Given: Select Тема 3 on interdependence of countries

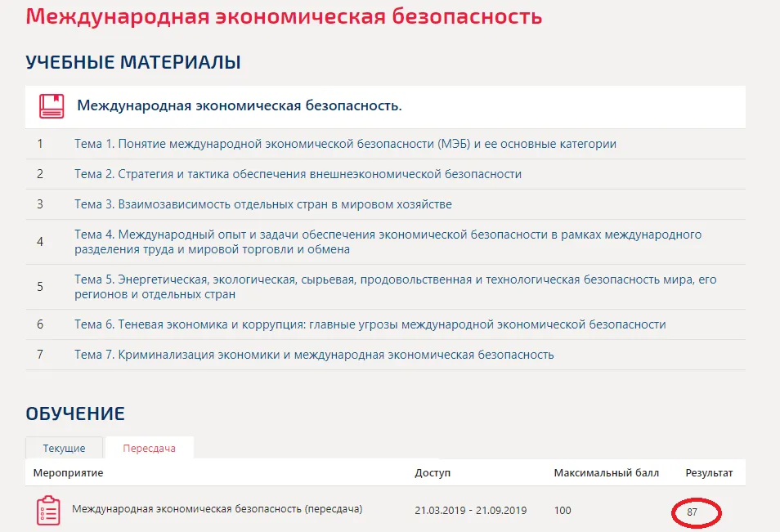Looking at the screenshot, I should (262, 204).
